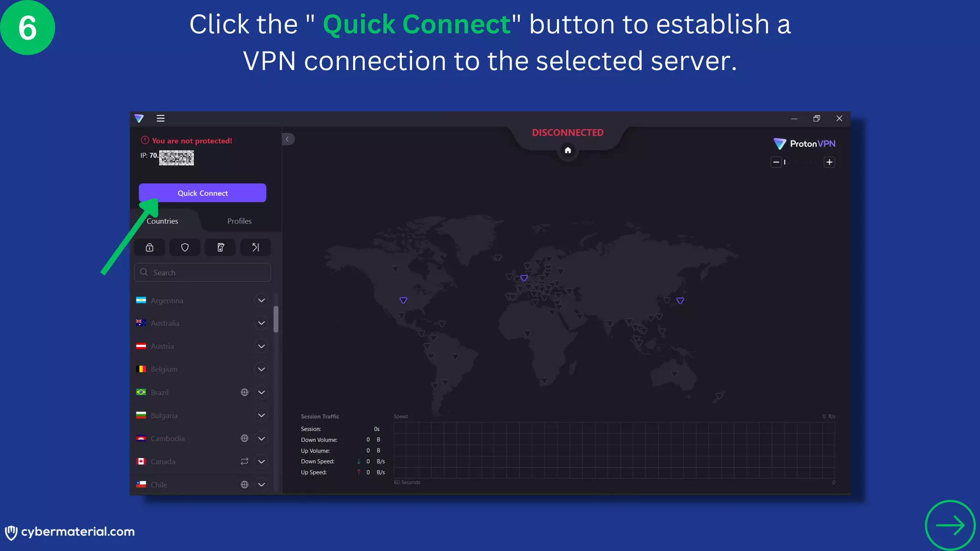Click the server marker in New Zealand on map
Image resolution: width=980 pixels, height=551 pixels.
tap(719, 396)
